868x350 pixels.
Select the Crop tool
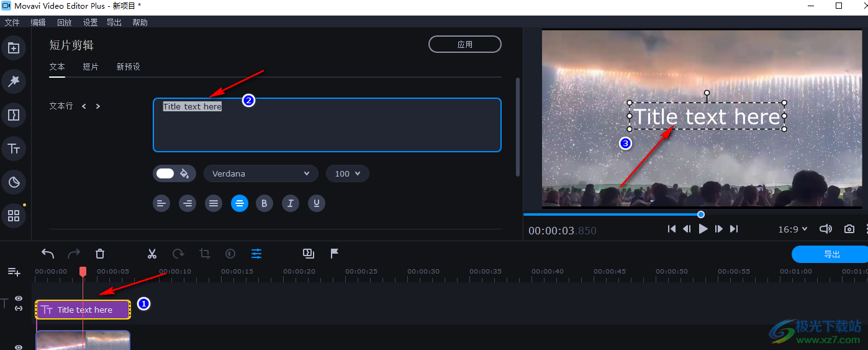click(x=204, y=254)
